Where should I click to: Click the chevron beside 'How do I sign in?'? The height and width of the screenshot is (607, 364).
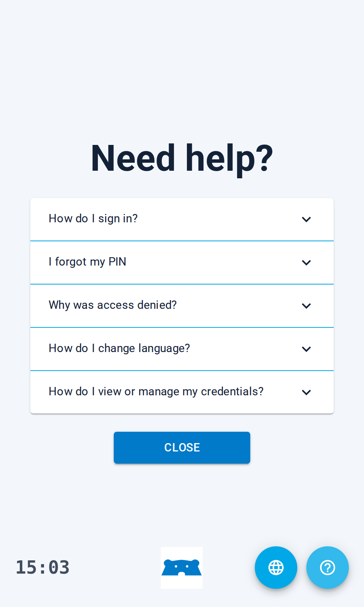(x=306, y=219)
